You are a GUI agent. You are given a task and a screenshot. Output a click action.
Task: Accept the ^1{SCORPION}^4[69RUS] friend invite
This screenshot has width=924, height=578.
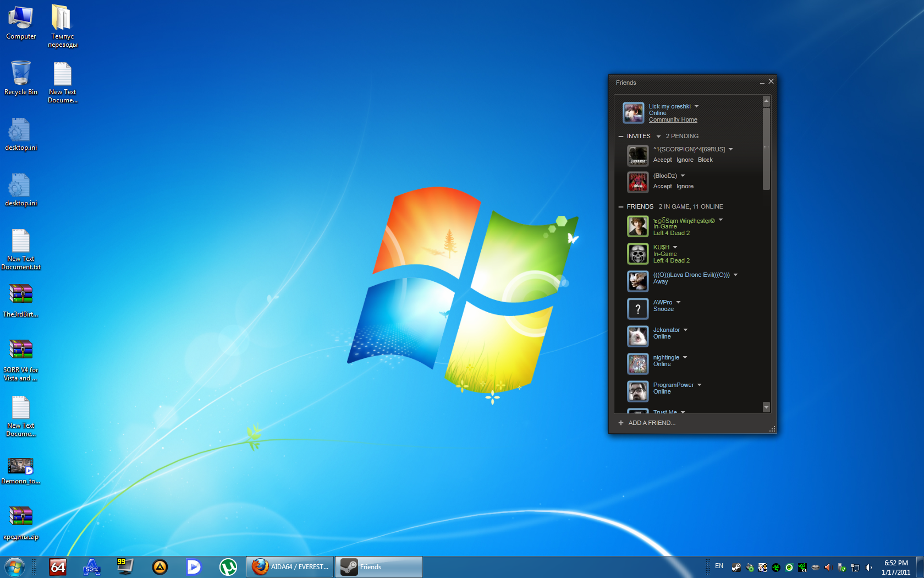(662, 160)
